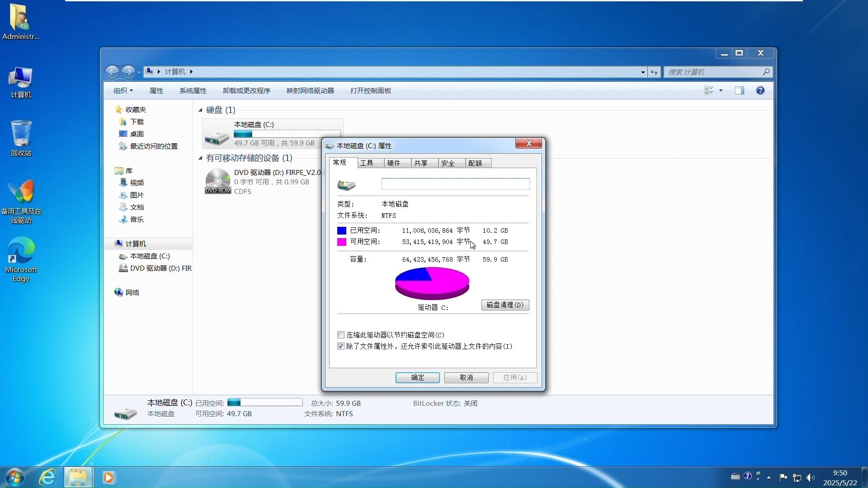Click the Windows Start orb
868x488 pixels.
click(x=15, y=478)
